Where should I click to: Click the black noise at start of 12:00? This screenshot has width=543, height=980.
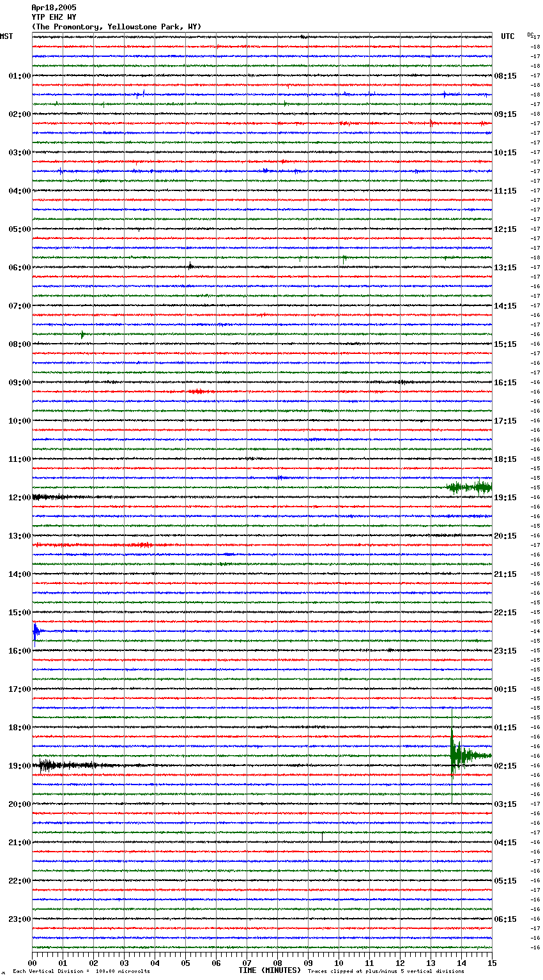(51, 497)
